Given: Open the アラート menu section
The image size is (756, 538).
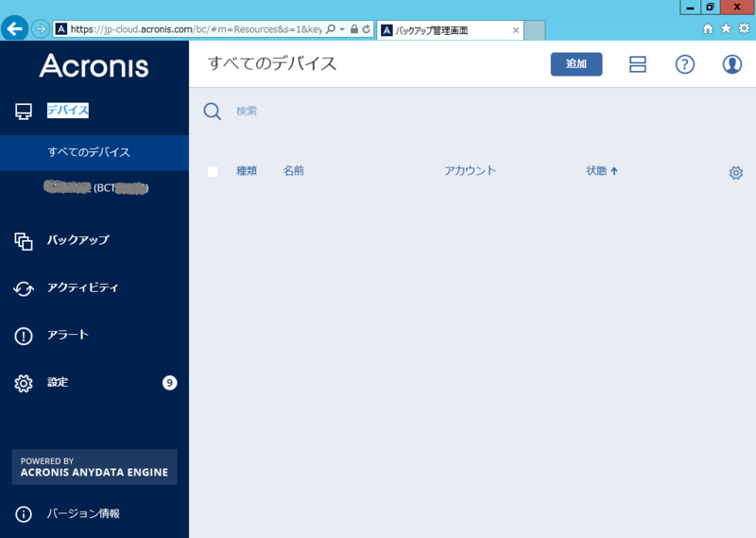Looking at the screenshot, I should (67, 335).
